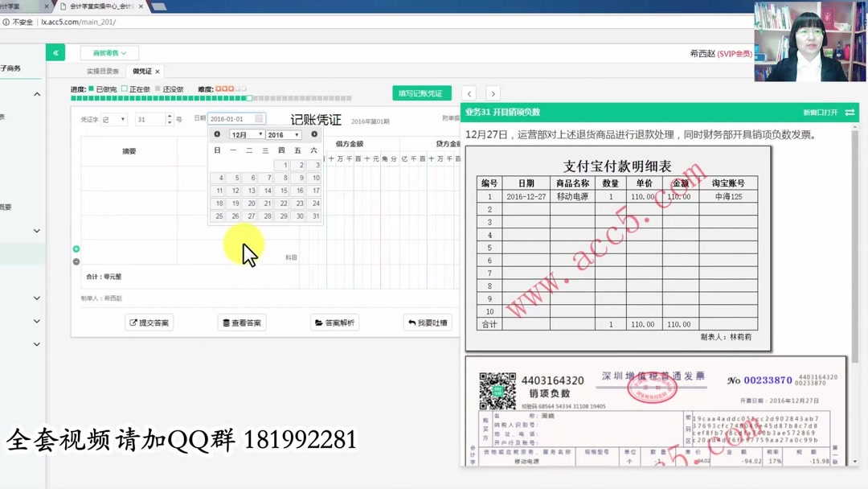
Task: Click the white segment in the progress bar
Action: (x=250, y=97)
